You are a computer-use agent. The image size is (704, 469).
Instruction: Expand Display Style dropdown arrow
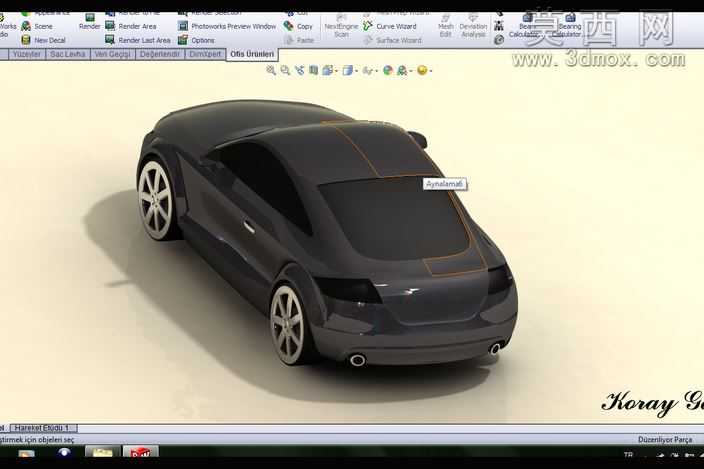pos(356,71)
